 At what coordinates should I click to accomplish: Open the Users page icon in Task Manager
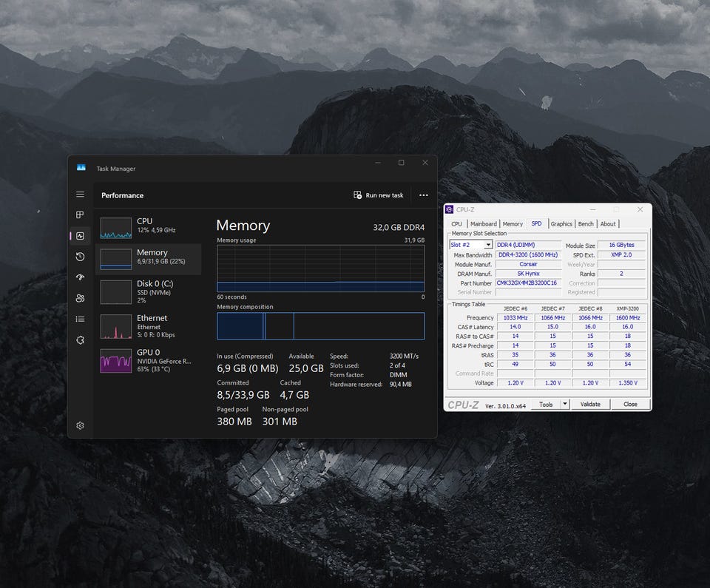click(80, 298)
